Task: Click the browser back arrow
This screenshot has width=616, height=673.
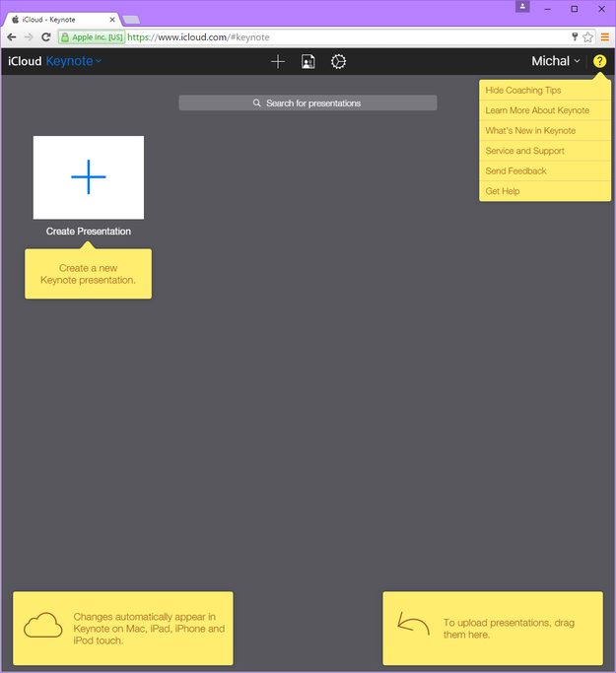Action: [12, 37]
